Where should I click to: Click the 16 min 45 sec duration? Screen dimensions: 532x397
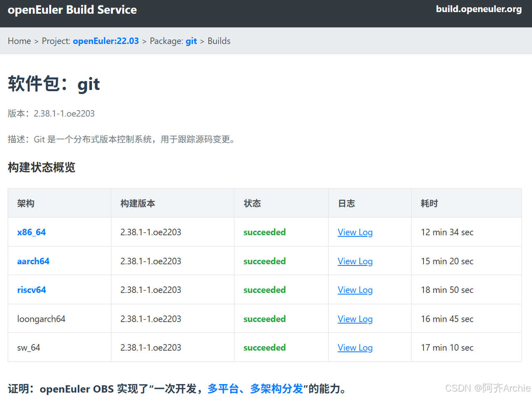[447, 319]
